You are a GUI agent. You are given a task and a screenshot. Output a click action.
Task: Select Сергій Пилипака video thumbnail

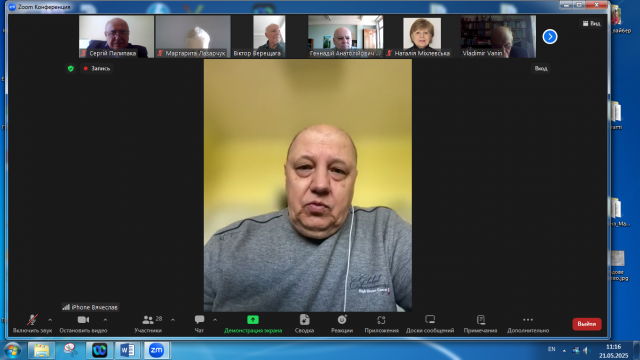pos(116,36)
